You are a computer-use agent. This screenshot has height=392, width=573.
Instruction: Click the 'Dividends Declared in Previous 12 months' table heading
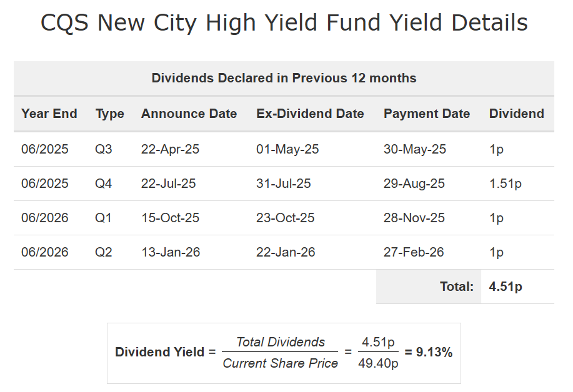click(284, 79)
